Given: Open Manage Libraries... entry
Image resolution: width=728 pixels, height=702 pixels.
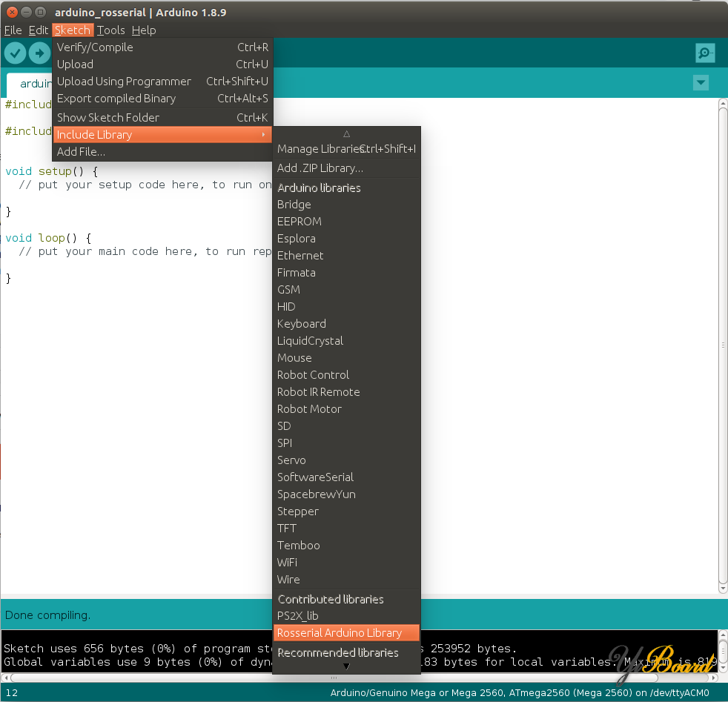Looking at the screenshot, I should click(346, 149).
